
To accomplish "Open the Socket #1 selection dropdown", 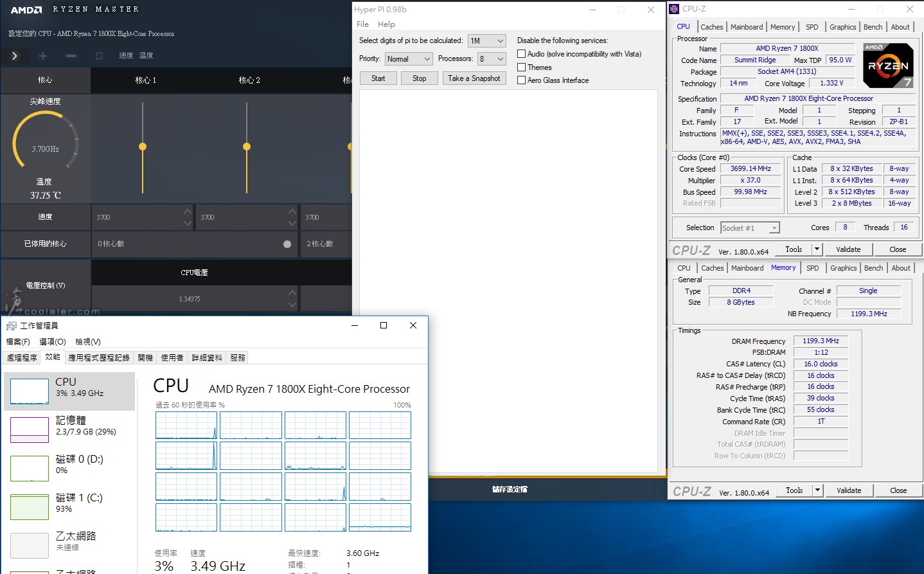I will click(x=750, y=228).
